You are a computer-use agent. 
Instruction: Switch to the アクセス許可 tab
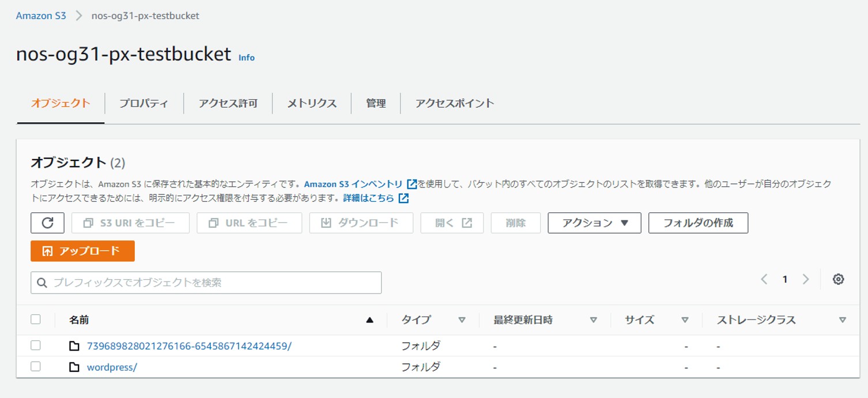(228, 103)
